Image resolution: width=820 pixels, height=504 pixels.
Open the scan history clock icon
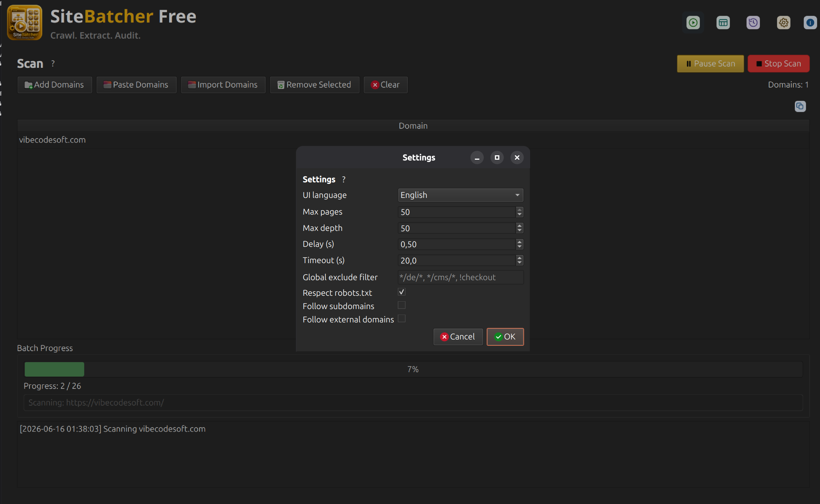point(753,23)
